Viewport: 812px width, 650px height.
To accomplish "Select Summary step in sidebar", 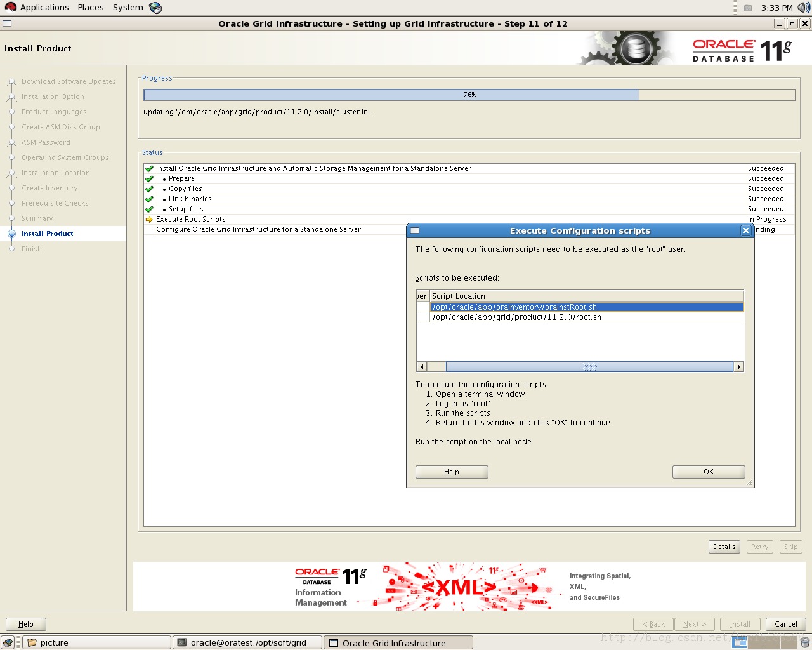I will pos(37,218).
